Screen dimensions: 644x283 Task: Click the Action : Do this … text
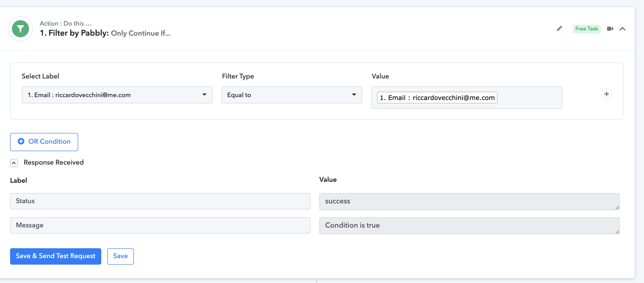click(66, 23)
